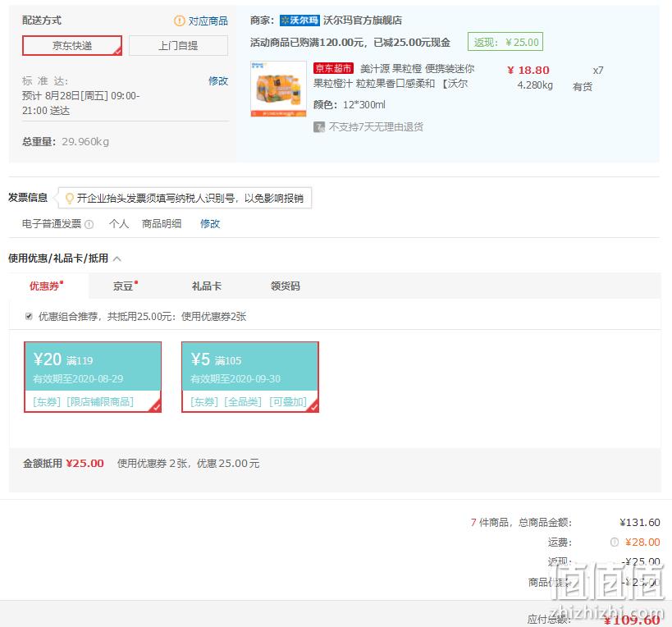This screenshot has height=627, width=672.
Task: Deselect the ¥20 满119 coupon
Action: coord(93,378)
